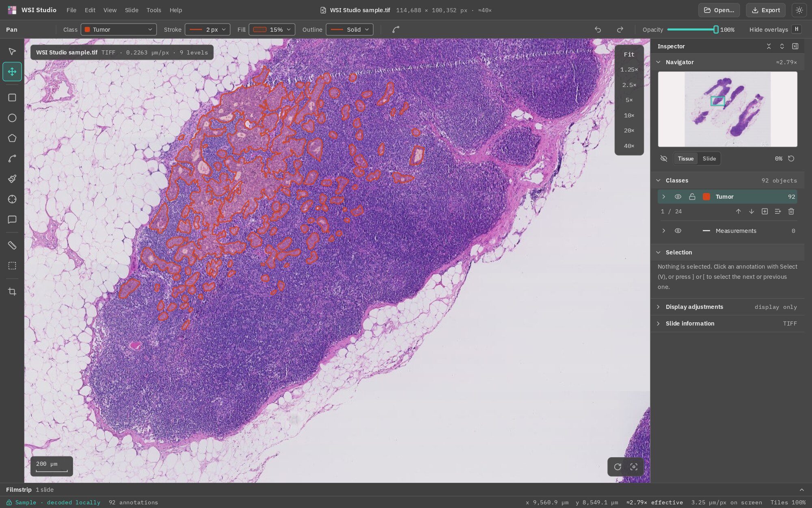
Task: Delete class with trash icon
Action: [791, 211]
